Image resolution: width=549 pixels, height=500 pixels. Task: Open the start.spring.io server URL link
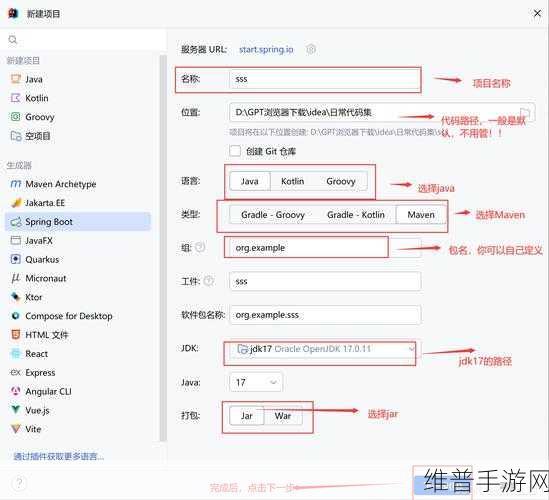(266, 49)
